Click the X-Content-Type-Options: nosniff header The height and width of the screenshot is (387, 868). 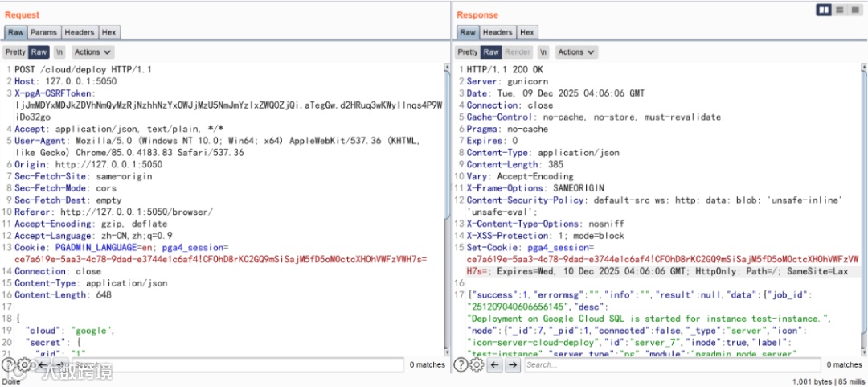pos(545,224)
